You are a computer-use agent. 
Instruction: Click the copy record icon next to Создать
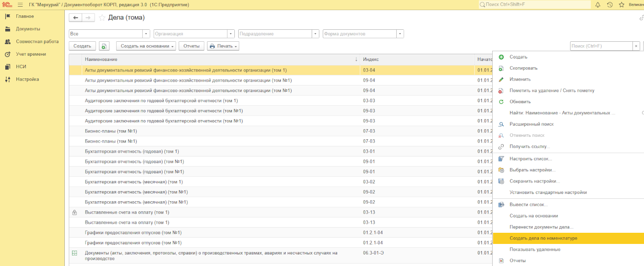pyautogui.click(x=104, y=46)
